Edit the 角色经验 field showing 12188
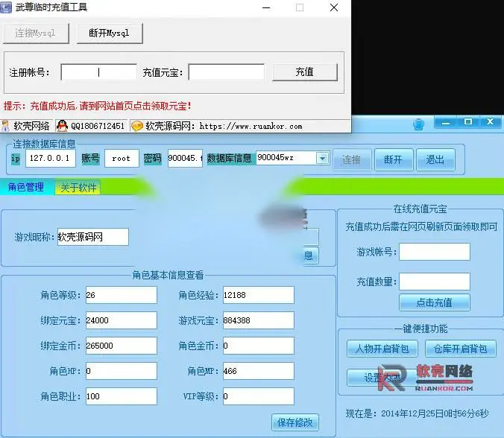 pos(259,295)
